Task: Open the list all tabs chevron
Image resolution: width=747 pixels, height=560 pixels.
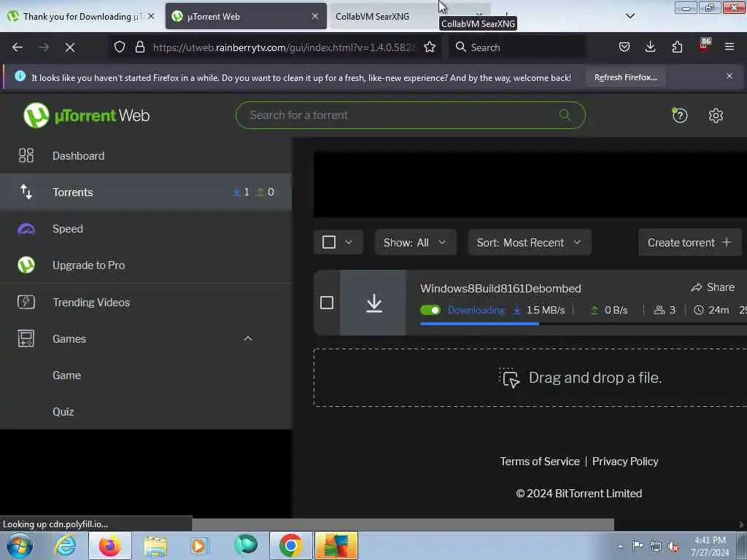Action: click(x=630, y=16)
